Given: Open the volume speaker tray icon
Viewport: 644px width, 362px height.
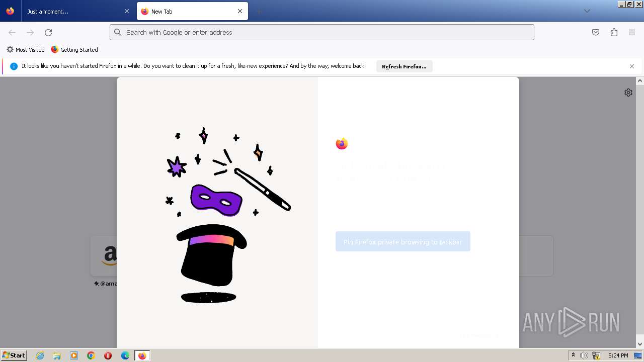Looking at the screenshot, I should (x=584, y=355).
